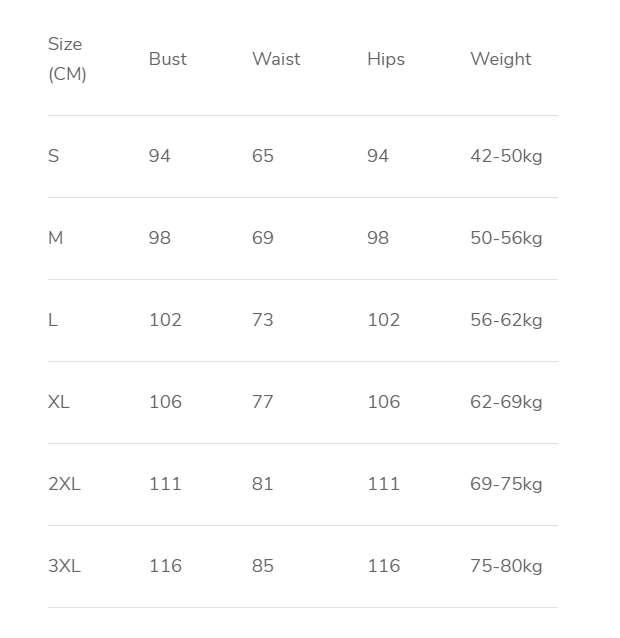Click the 50-56kg weight value

(506, 238)
